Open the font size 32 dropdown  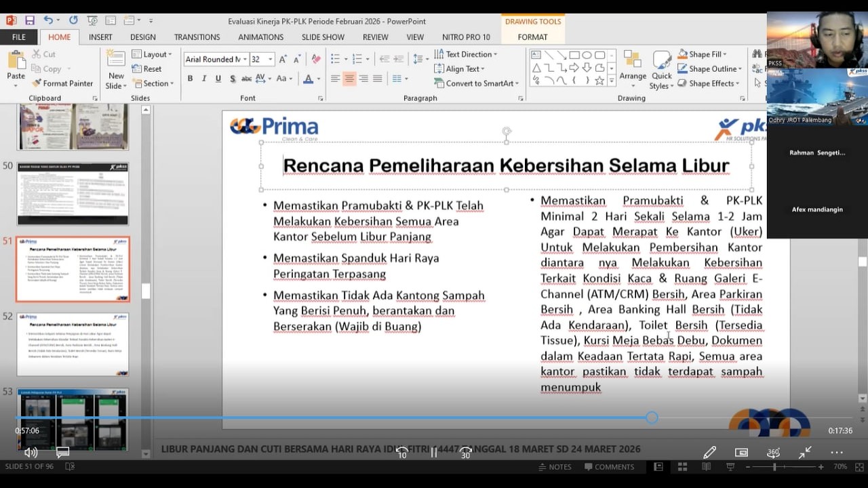pyautogui.click(x=262, y=60)
